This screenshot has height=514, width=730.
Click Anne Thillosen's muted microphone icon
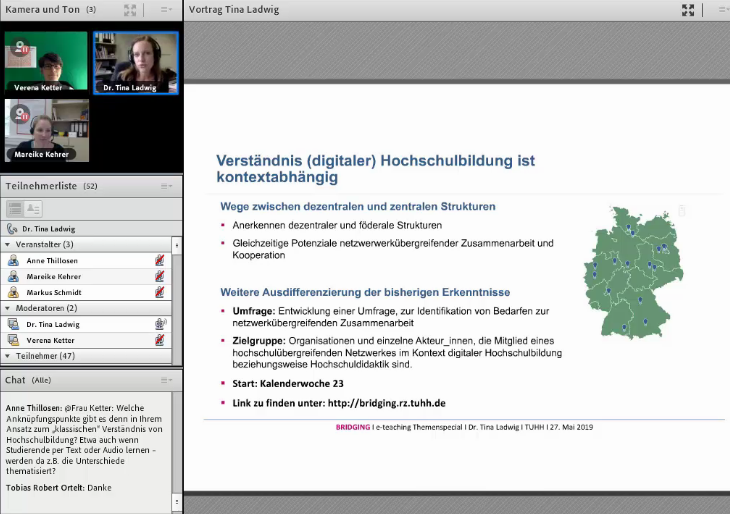click(x=159, y=260)
